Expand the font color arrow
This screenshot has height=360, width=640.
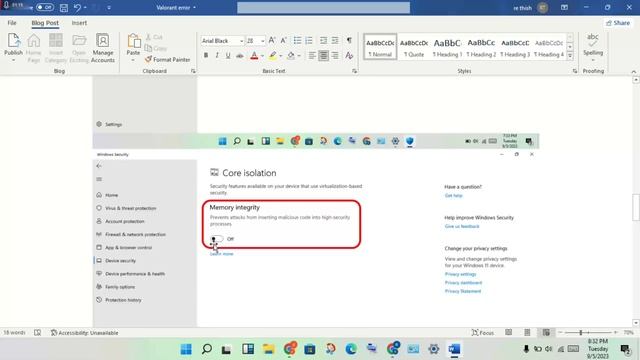pyautogui.click(x=262, y=56)
